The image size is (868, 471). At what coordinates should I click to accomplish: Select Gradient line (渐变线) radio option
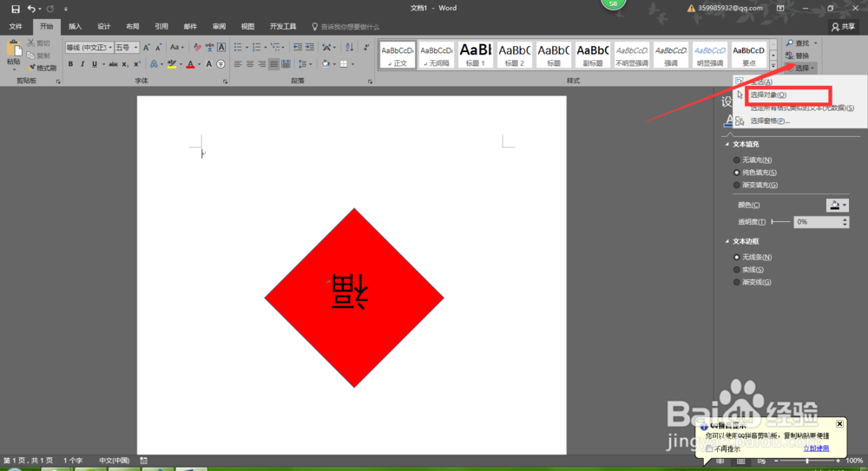point(736,282)
